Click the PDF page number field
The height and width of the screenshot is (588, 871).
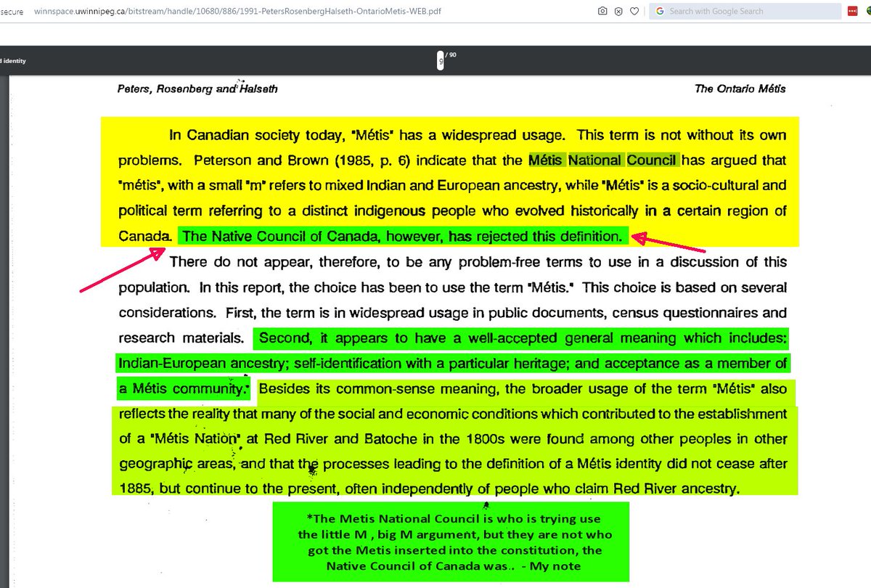(441, 62)
